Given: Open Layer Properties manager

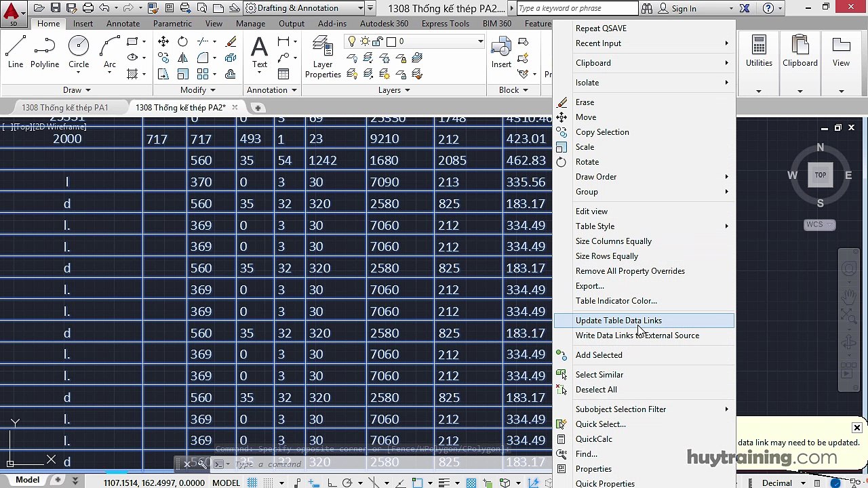Looking at the screenshot, I should 323,58.
